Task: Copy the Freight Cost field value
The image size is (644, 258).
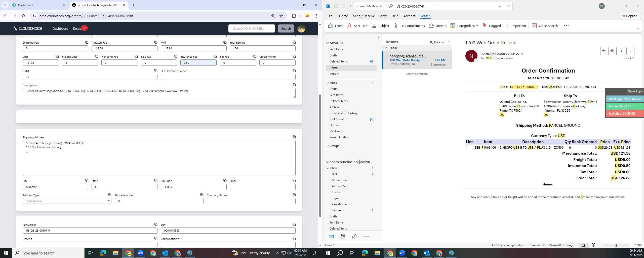Action: (x=97, y=56)
